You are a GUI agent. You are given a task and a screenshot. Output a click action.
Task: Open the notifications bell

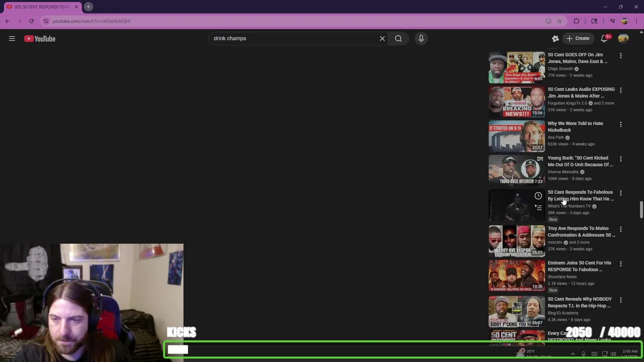605,39
